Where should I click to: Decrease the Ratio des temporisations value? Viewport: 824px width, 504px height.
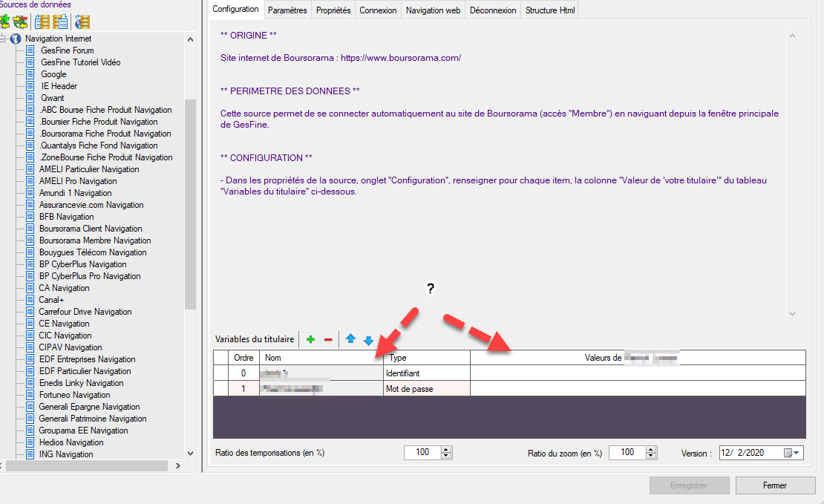[x=446, y=456]
